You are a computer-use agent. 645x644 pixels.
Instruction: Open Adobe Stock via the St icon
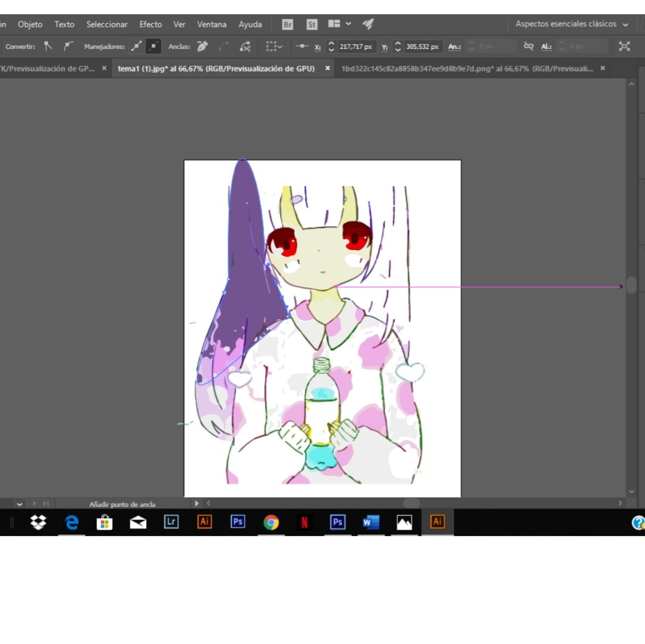(312, 24)
